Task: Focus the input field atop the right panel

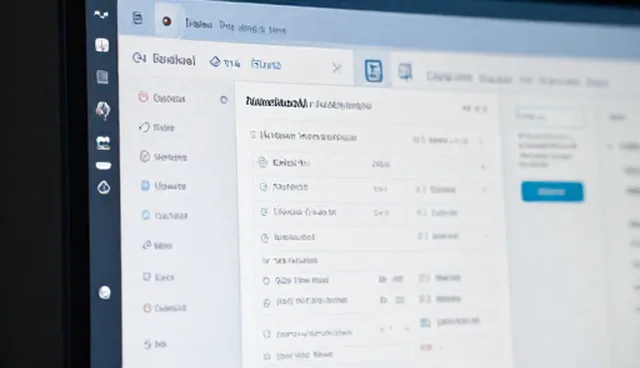Action: [549, 117]
